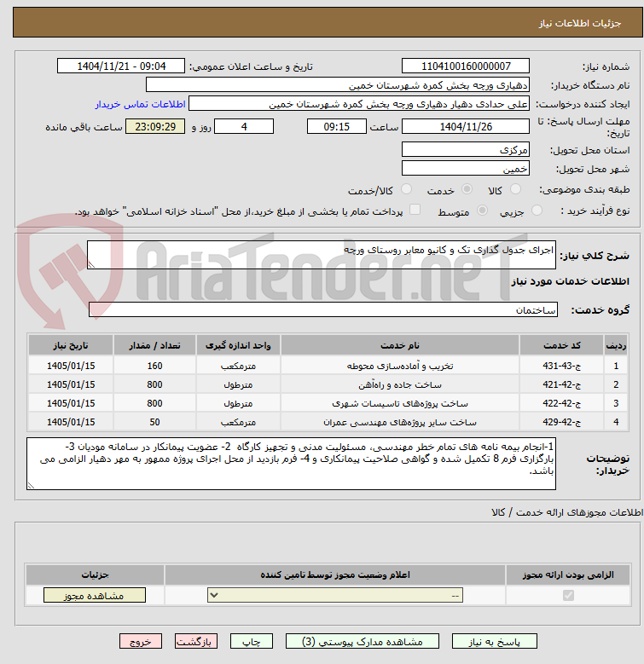Click the buyer notes textarea
The image size is (644, 664).
(x=292, y=464)
